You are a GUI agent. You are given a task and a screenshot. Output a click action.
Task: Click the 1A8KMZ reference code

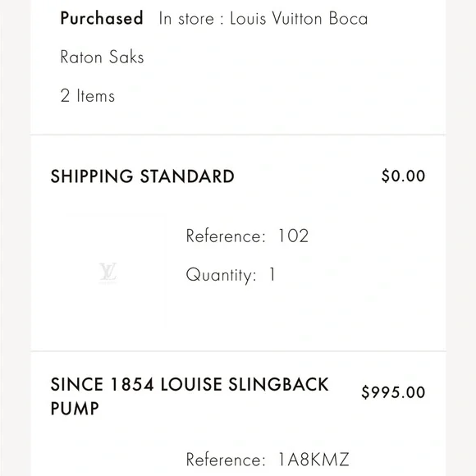[x=314, y=460]
